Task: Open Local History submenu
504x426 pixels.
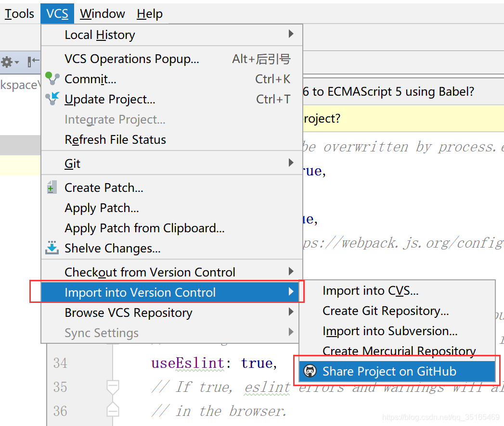Action: pos(172,35)
